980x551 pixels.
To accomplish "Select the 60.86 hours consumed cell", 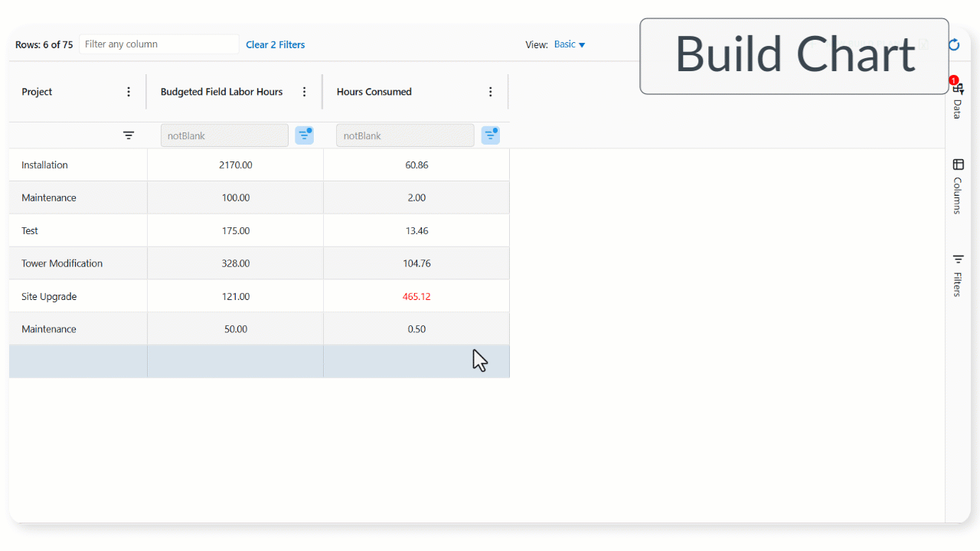I will click(x=416, y=165).
